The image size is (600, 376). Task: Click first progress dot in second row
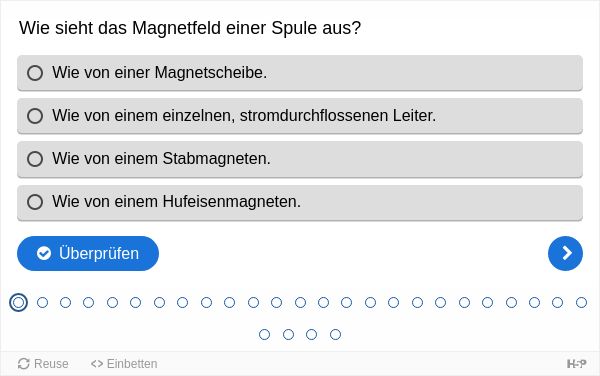point(264,335)
